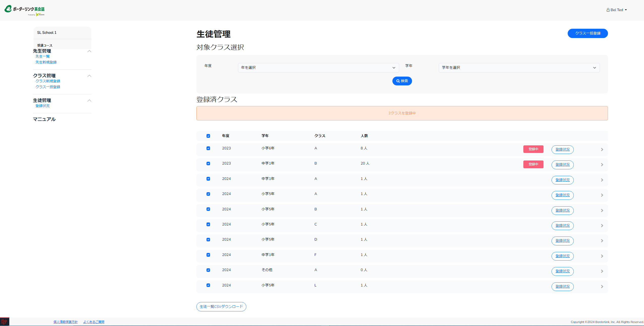Open the 学年を選択 grade dropdown
Image resolution: width=644 pixels, height=326 pixels.
[519, 68]
